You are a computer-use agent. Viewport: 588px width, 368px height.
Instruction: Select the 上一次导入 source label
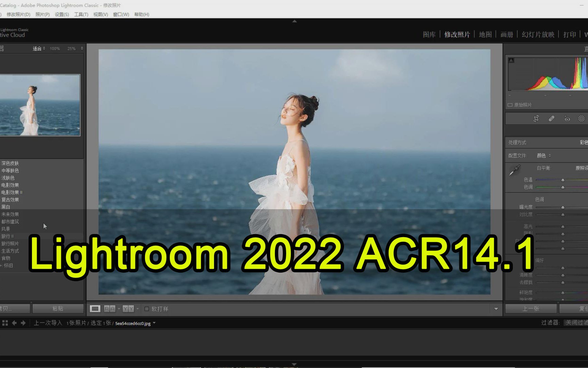point(48,323)
